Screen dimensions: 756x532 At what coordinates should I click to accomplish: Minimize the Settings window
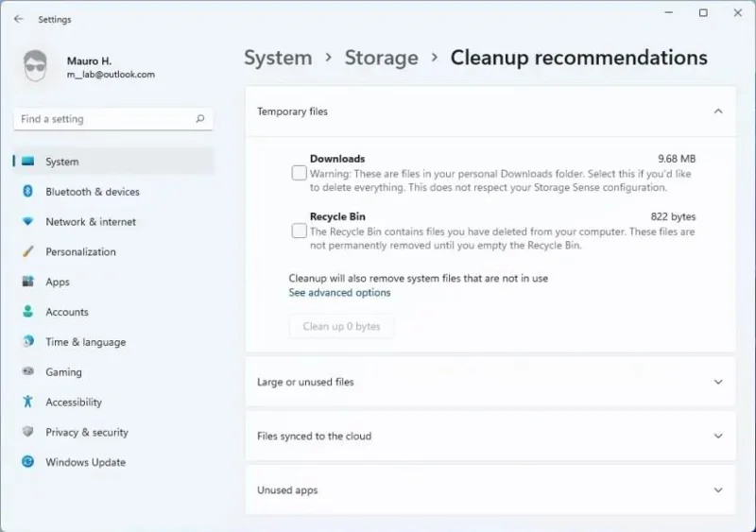point(669,12)
